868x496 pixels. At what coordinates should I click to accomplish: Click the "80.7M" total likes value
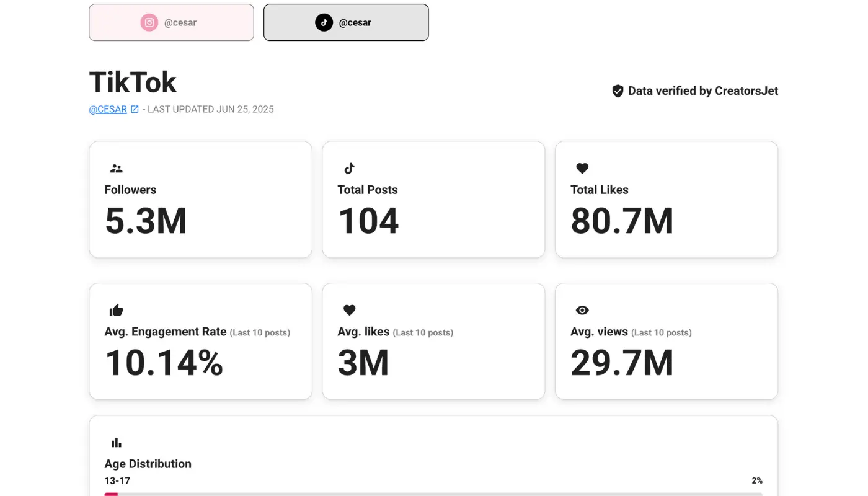tap(622, 221)
